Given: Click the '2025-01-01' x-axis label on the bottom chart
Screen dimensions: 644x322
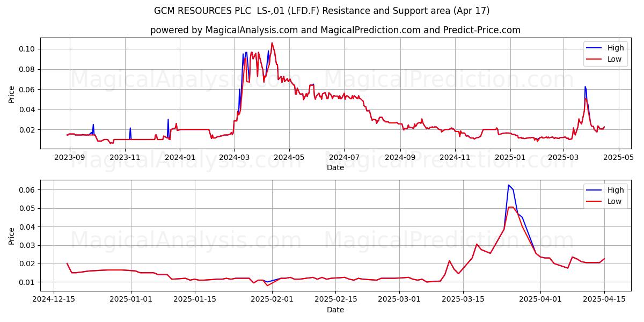Looking at the screenshot, I should click(131, 300).
